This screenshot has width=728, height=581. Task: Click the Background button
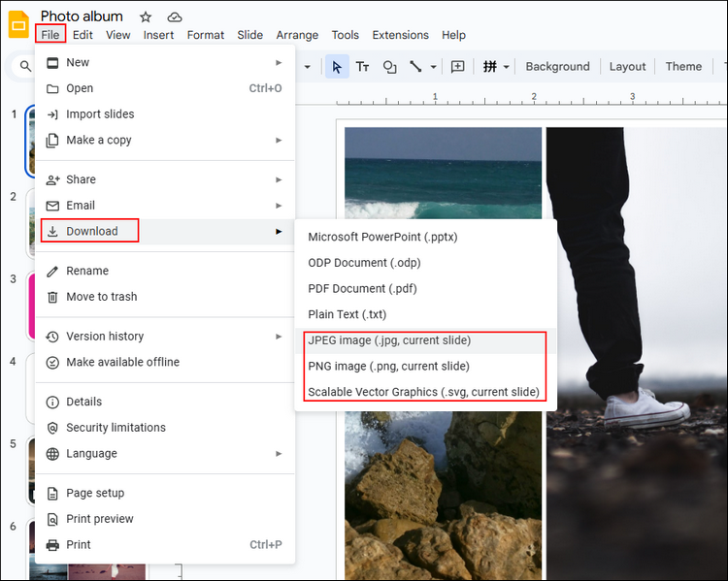coord(557,67)
